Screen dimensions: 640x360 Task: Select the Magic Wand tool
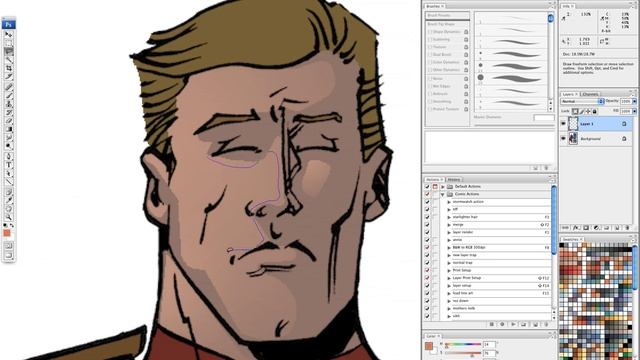pyautogui.click(x=8, y=60)
